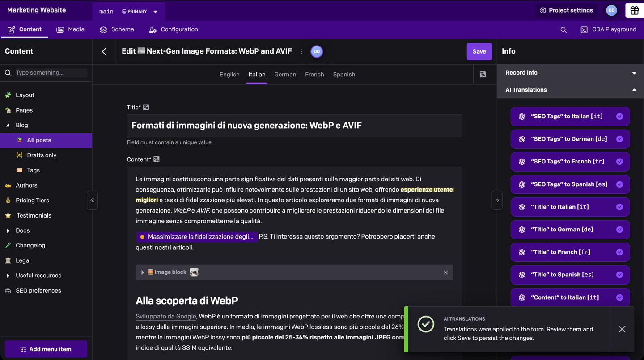
Task: Expand the Image block disclosure triangle
Action: (143, 272)
